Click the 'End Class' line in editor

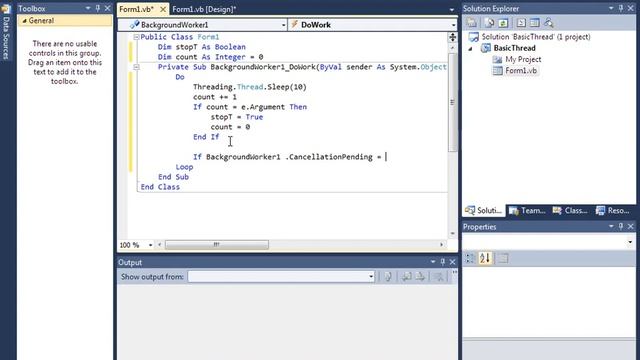click(x=160, y=187)
